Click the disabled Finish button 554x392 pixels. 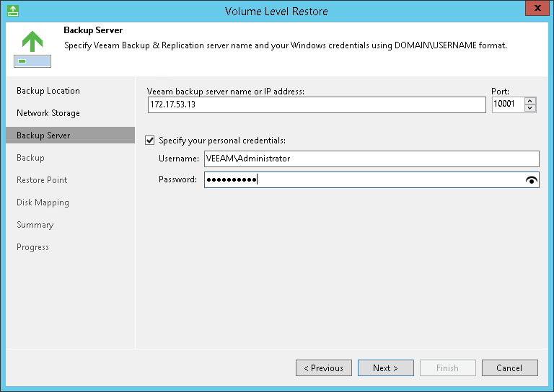[448, 368]
